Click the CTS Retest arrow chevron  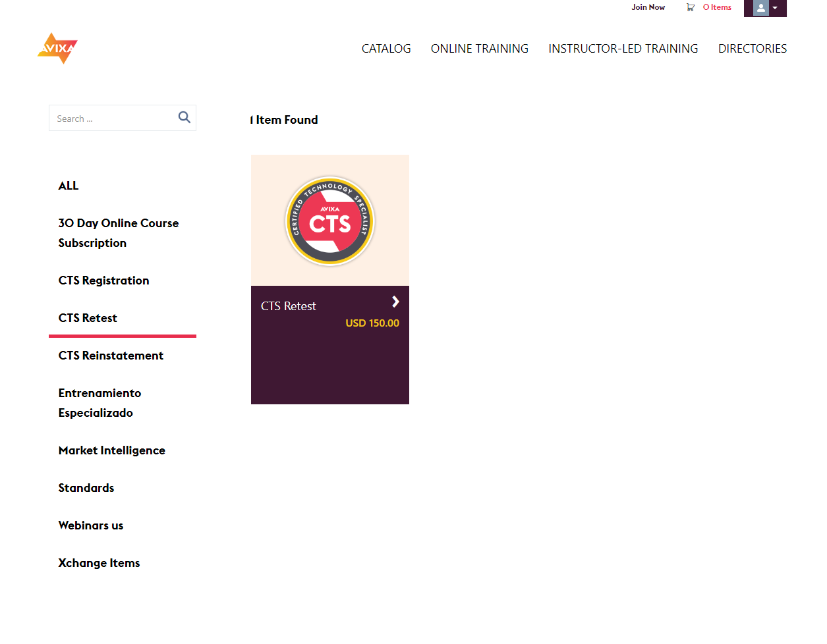click(395, 302)
